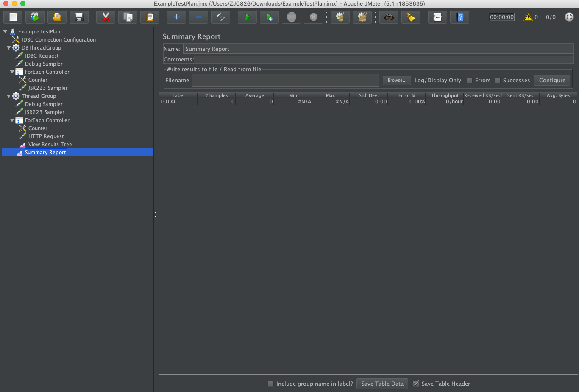Click the Shutdown test icon

pos(313,17)
